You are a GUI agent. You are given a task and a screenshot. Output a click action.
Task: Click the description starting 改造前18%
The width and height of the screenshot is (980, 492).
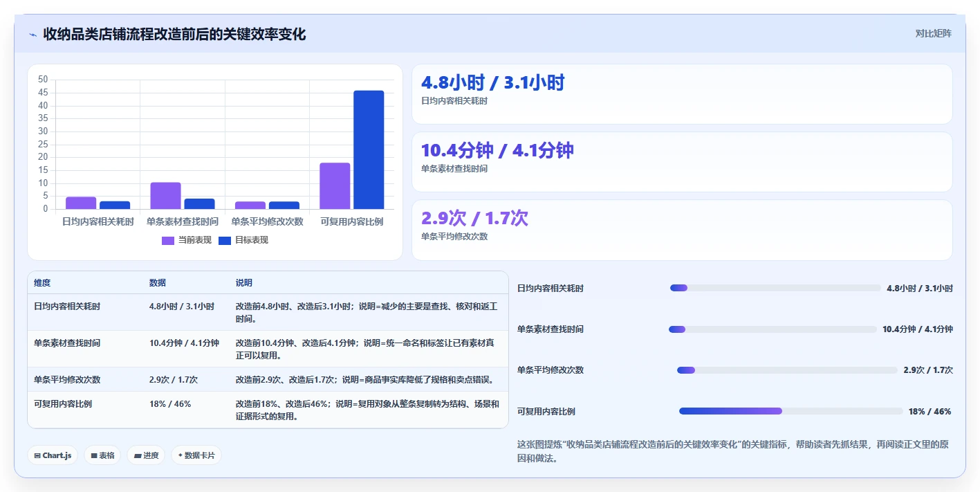tap(367, 410)
